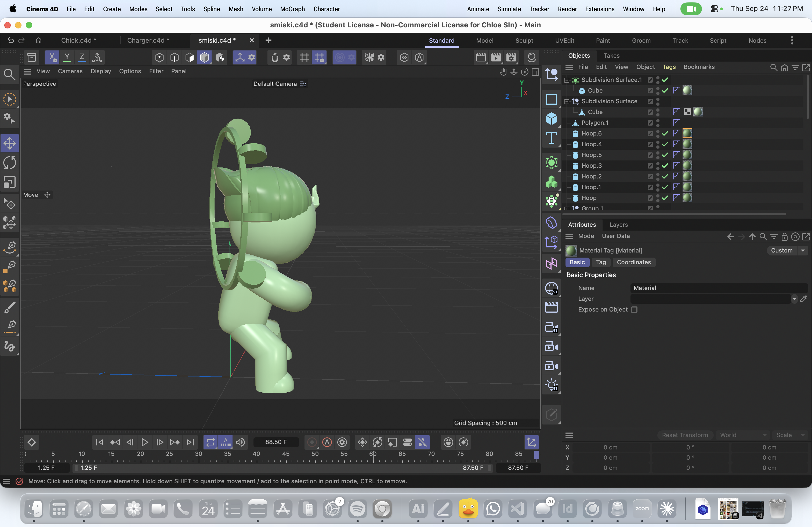Image resolution: width=812 pixels, height=527 pixels.
Task: Toggle enable checkmark for Subdivision Surface.1
Action: pyautogui.click(x=665, y=80)
